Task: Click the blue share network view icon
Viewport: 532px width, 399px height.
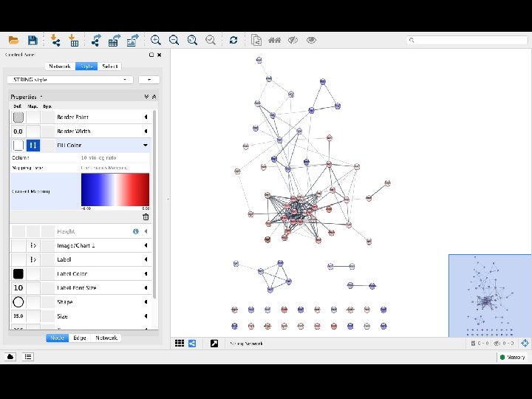Action: [192, 344]
